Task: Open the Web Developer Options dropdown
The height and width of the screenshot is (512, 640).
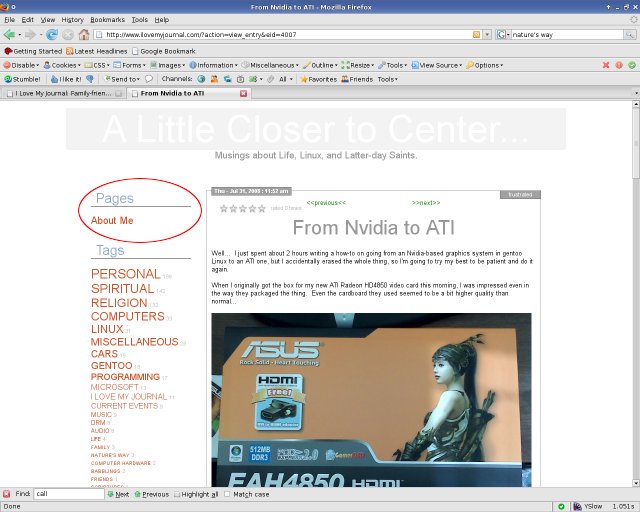Action: [x=485, y=65]
